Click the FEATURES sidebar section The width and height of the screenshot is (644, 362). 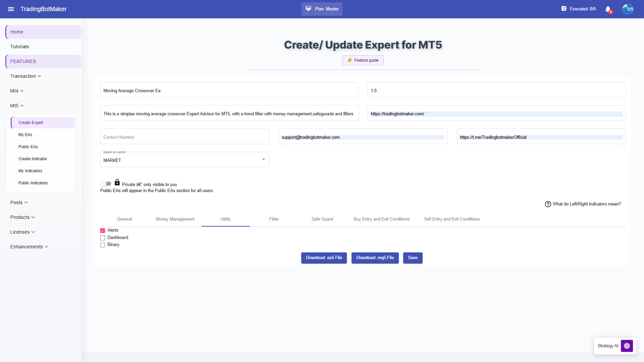43,61
